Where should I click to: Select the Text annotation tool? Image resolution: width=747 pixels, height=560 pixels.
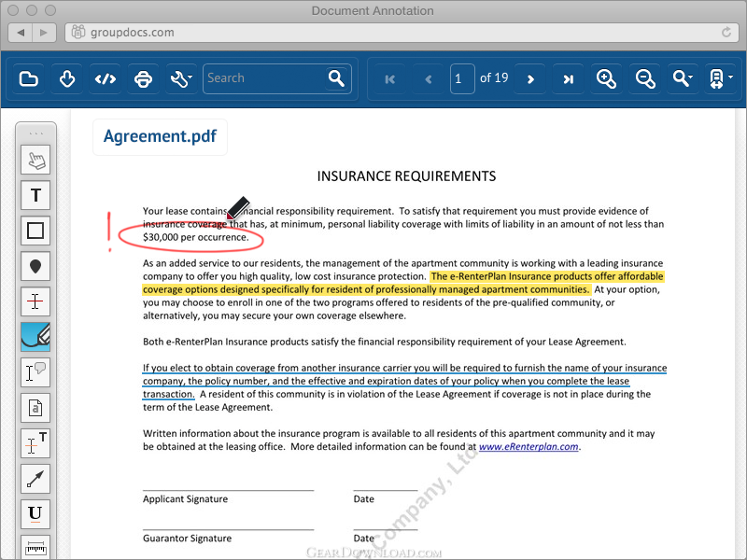[35, 195]
